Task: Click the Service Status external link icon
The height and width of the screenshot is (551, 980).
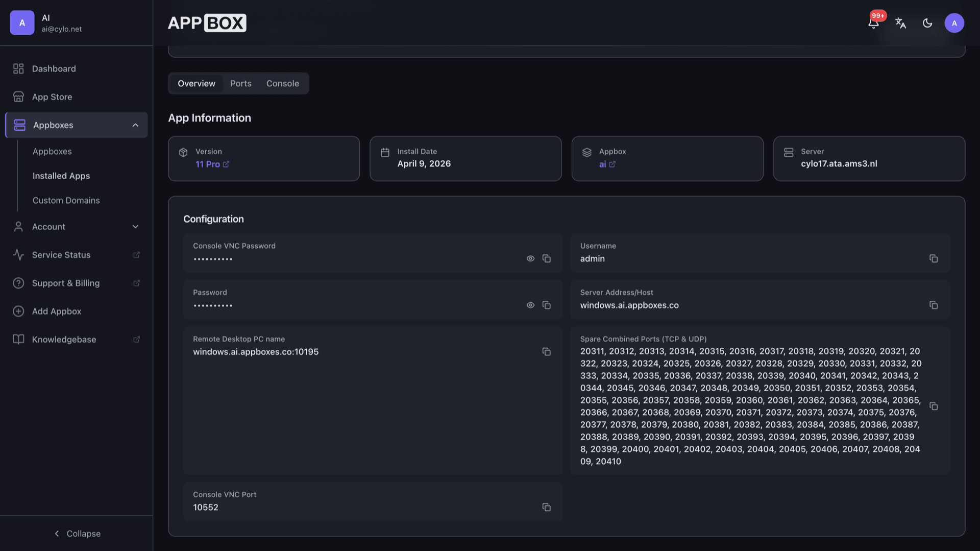Action: tap(137, 255)
